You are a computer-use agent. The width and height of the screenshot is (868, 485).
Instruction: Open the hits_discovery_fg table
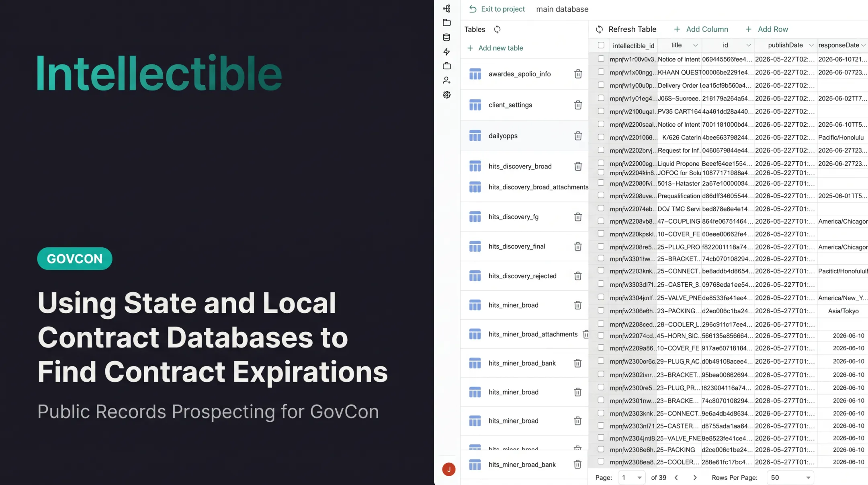click(x=513, y=217)
